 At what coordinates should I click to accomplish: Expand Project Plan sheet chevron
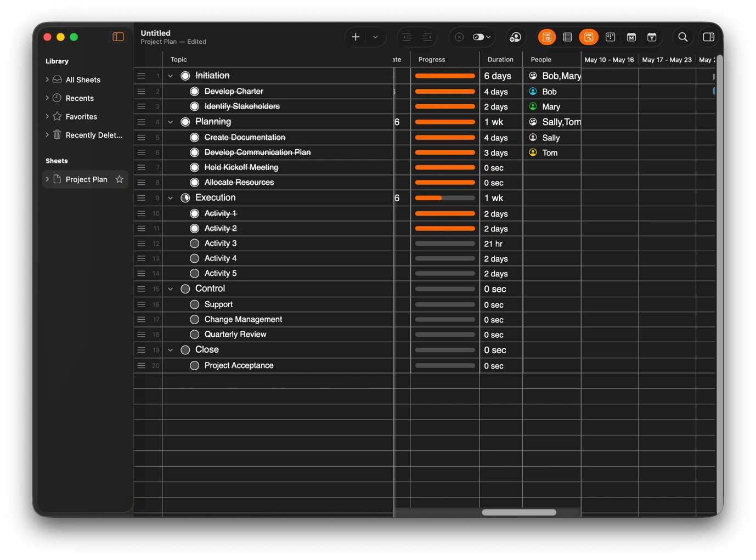pos(47,179)
